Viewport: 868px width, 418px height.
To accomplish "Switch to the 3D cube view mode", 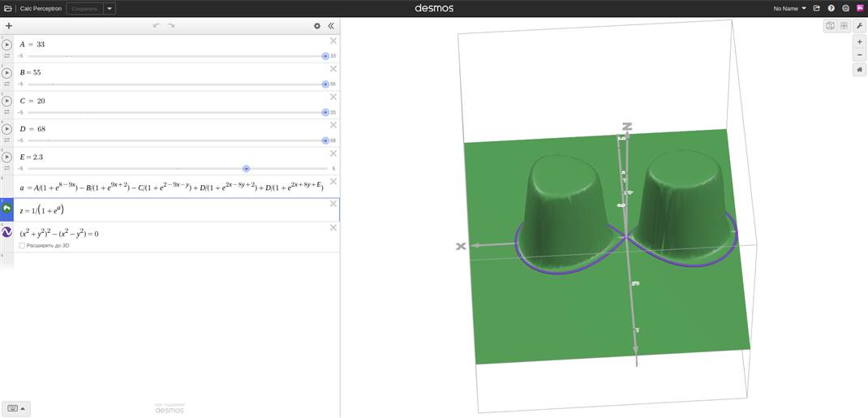I will coord(830,25).
